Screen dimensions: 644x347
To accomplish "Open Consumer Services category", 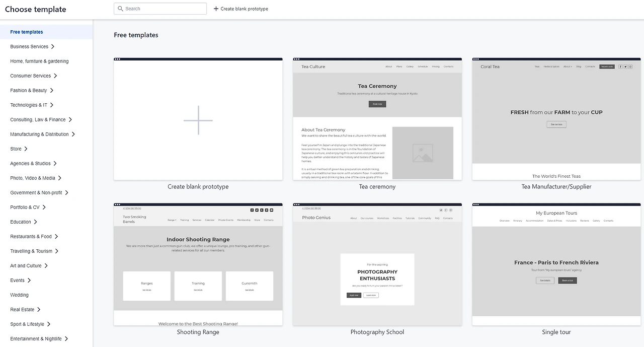I will click(31, 76).
